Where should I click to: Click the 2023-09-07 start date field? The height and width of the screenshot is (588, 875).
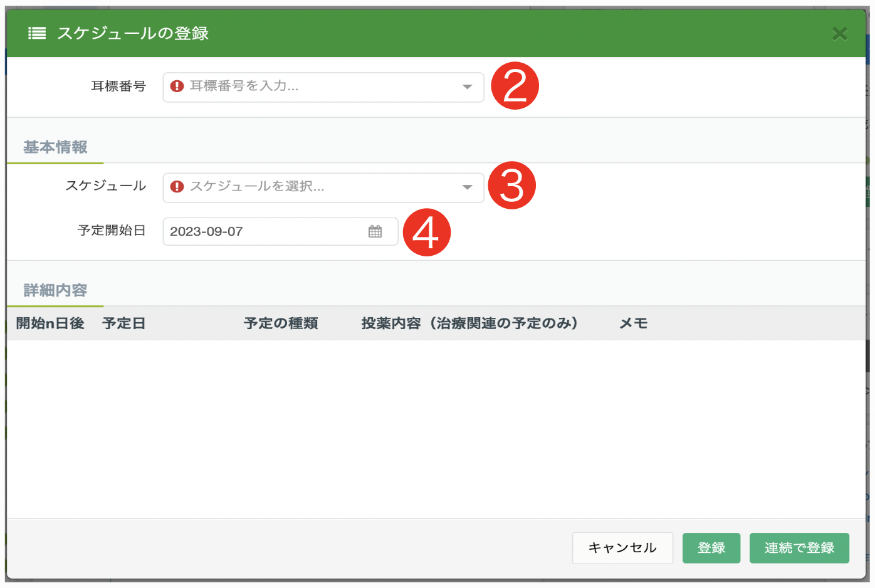280,231
